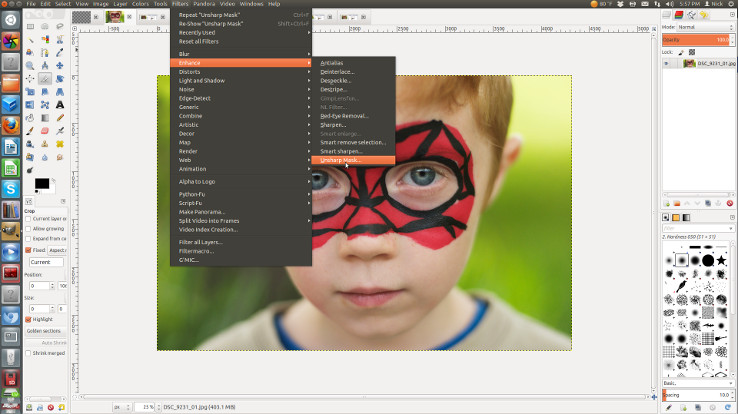Expand the Light and Shadow submenu

tap(241, 80)
